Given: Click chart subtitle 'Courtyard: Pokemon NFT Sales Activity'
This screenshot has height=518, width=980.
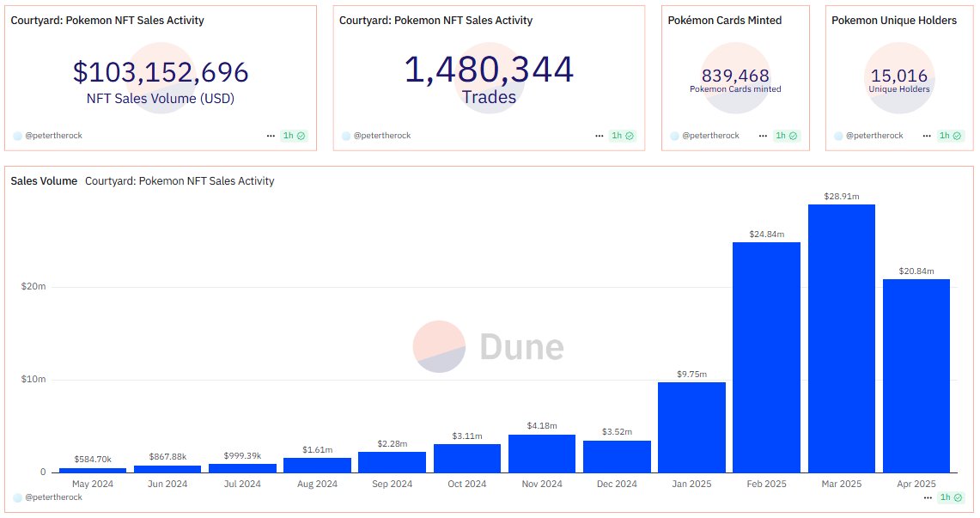Looking at the screenshot, I should pos(180,181).
